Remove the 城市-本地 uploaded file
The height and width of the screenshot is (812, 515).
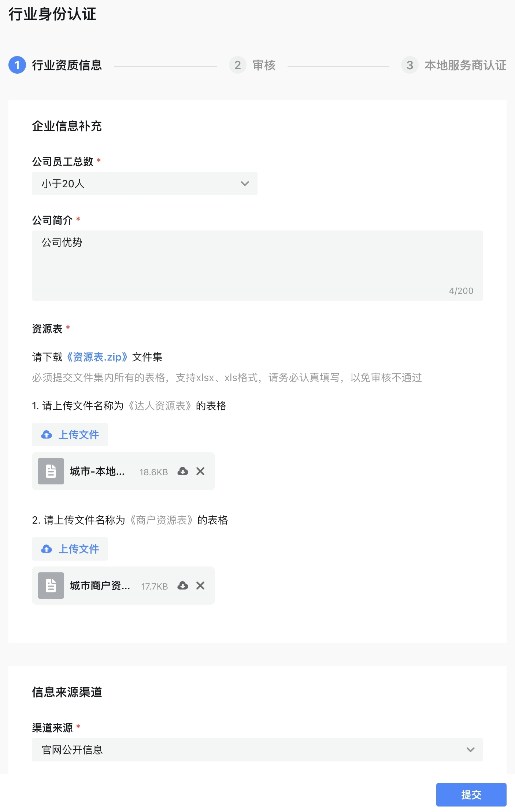(x=200, y=471)
